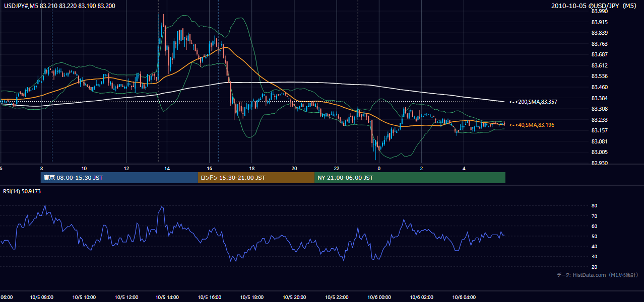Image resolution: width=644 pixels, height=302 pixels.
Task: Click hour tick 16 below the price chart
Action: pos(210,168)
